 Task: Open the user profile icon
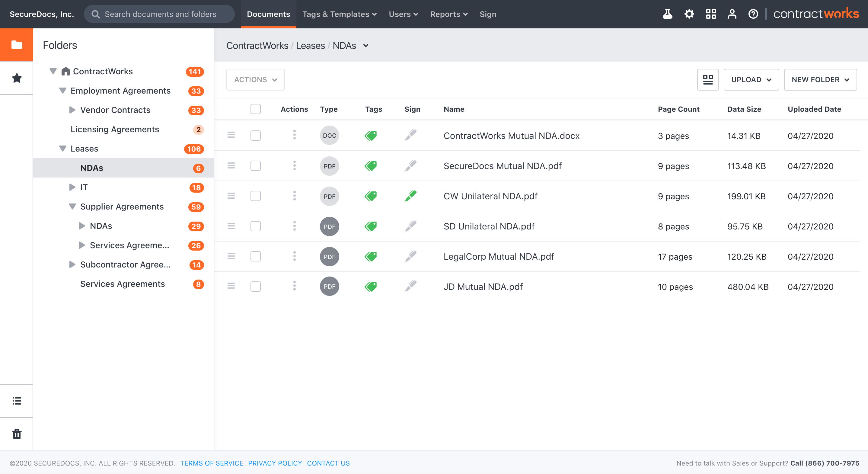pos(732,14)
